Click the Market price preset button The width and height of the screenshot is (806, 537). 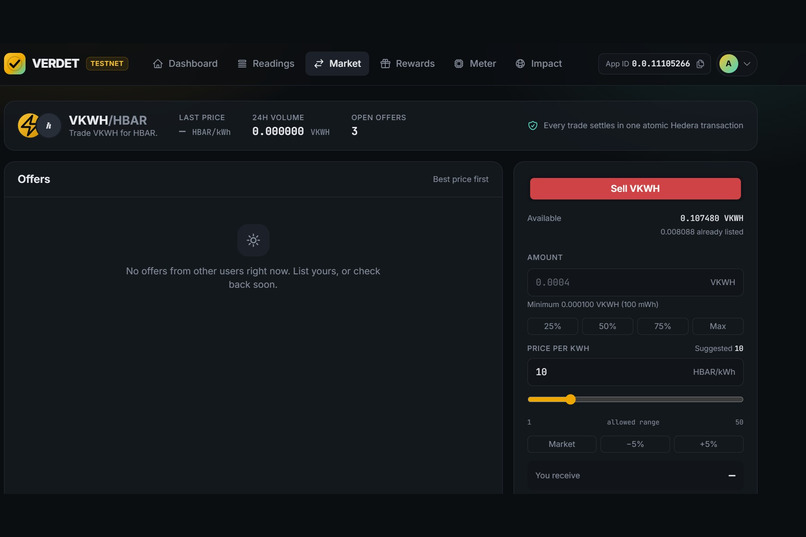click(x=562, y=444)
